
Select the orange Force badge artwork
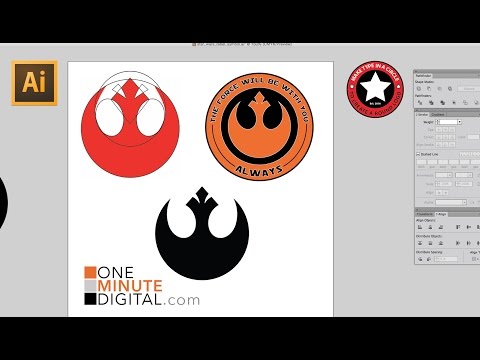259,127
